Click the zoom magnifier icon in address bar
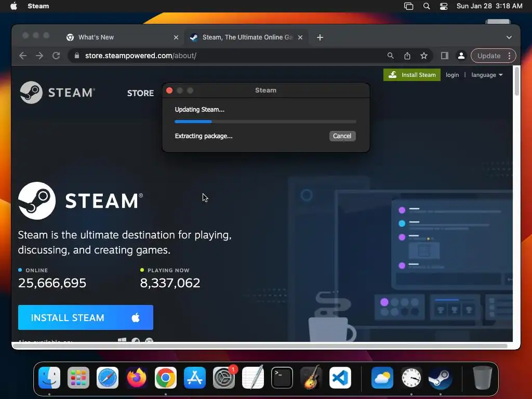Viewport: 532px width, 399px height. [x=391, y=56]
